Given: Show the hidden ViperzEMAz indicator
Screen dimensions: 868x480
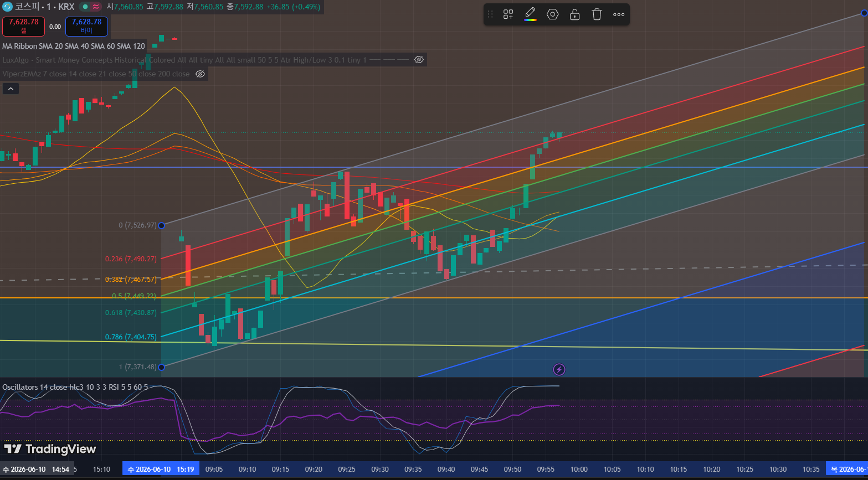Looking at the screenshot, I should click(200, 74).
